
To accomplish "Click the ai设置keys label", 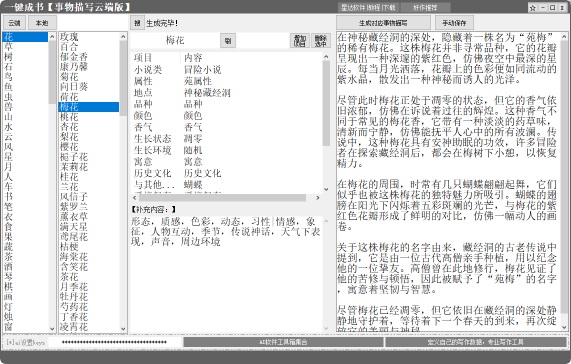I will pos(26,342).
